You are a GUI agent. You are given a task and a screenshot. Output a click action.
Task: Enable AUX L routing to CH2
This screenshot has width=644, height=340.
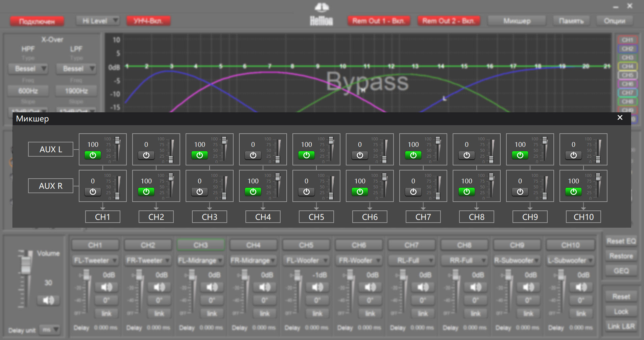pos(146,155)
